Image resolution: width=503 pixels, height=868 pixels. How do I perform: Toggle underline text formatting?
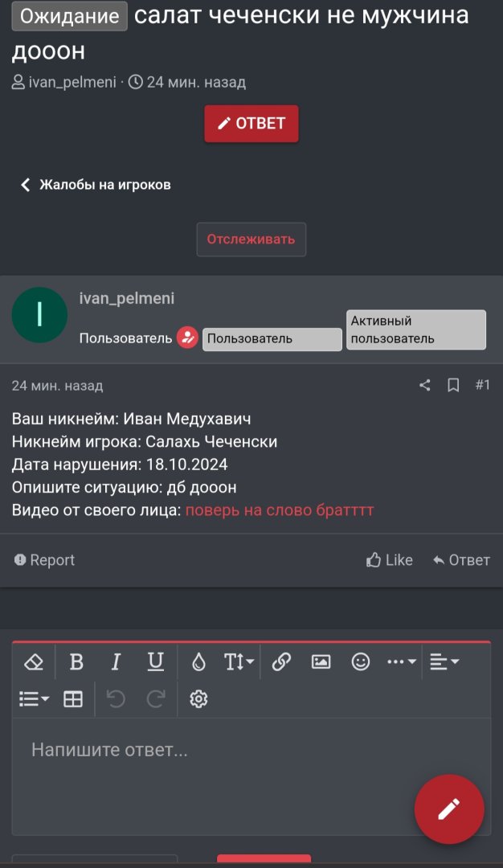(x=156, y=661)
